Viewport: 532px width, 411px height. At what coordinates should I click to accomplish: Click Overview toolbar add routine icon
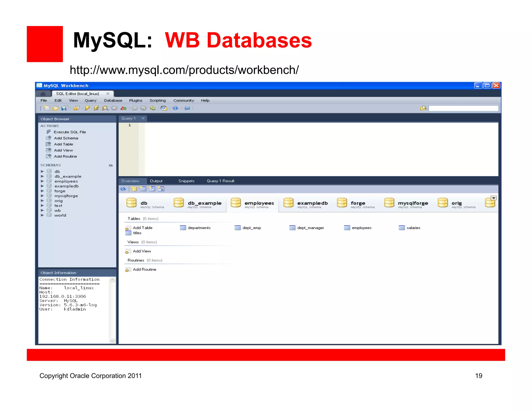pyautogui.click(x=161, y=189)
